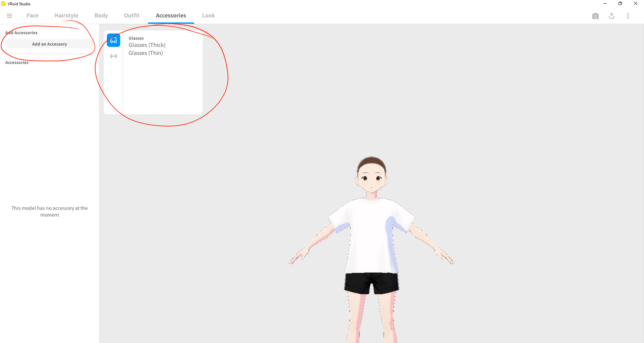The width and height of the screenshot is (644, 343).
Task: Close the VRoid Studio window
Action: click(636, 4)
